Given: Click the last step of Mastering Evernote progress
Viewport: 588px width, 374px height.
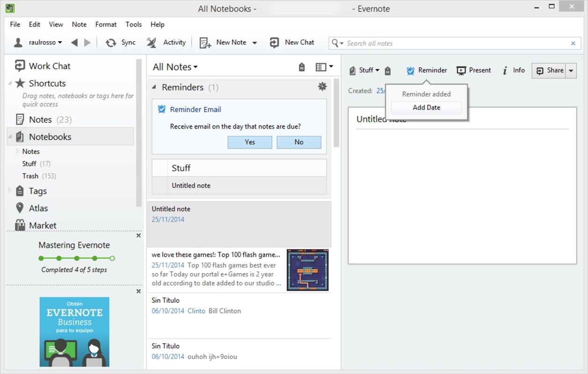Looking at the screenshot, I should point(112,258).
